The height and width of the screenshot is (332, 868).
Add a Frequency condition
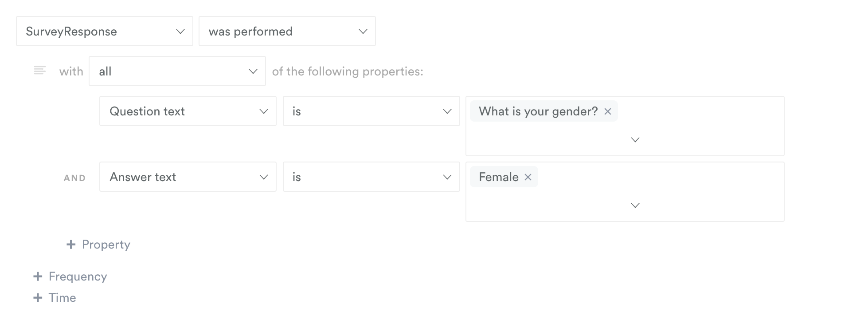tap(70, 277)
